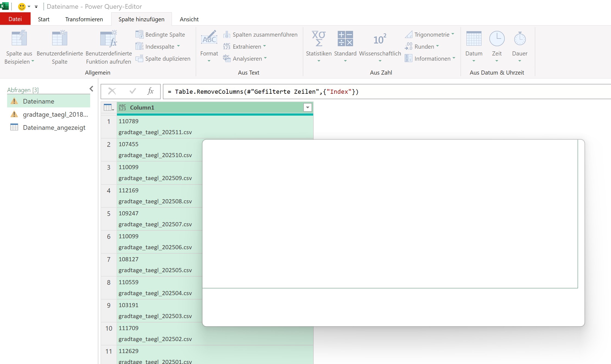
Task: Expand the Indexspalte dropdown arrow
Action: [178, 46]
